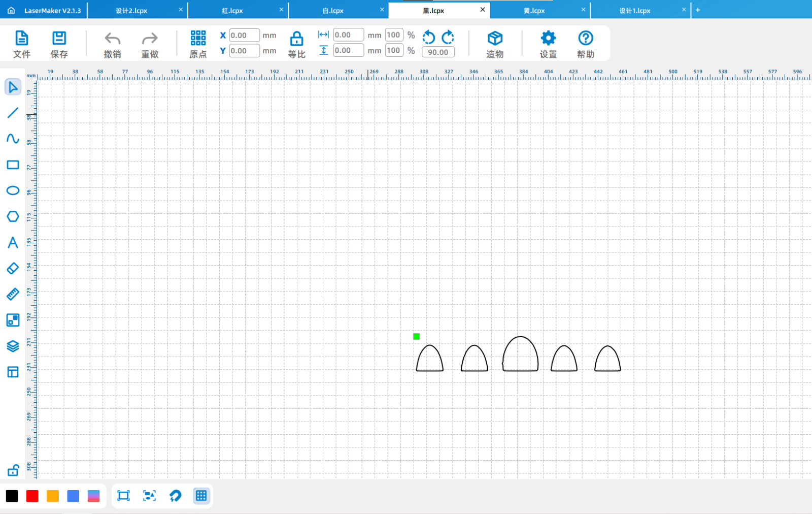This screenshot has height=514, width=812.
Task: Open the 文件 file menu
Action: (22, 44)
